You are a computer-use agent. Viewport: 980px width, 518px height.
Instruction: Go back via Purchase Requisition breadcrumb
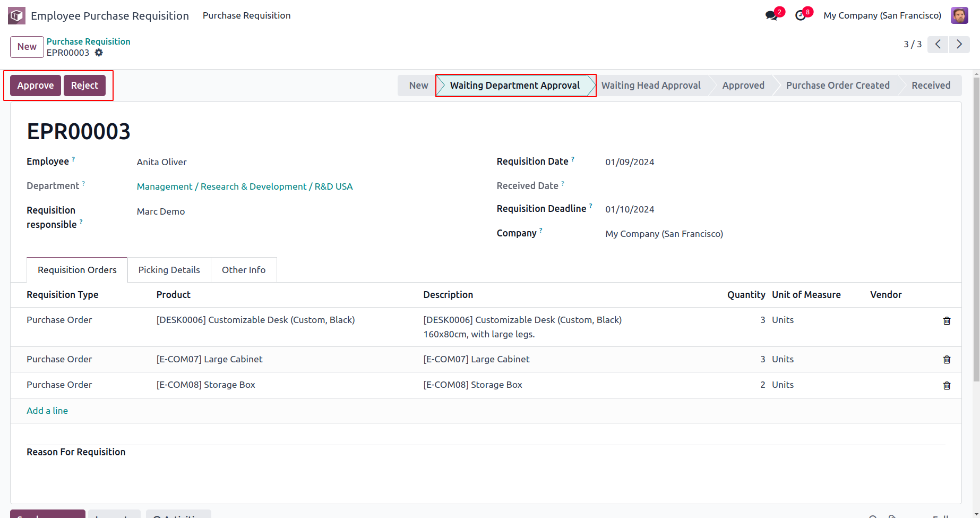coord(88,41)
